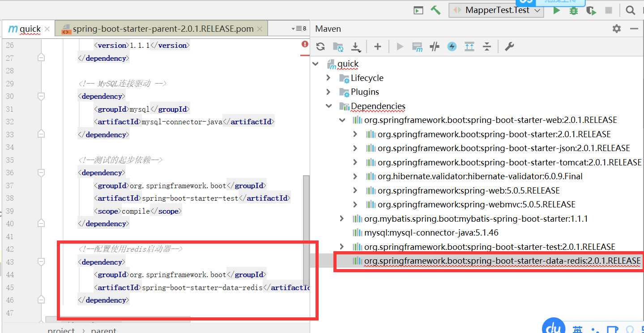644x333 pixels.
Task: Click the Download Sources arrow icon in Maven toolbar
Action: point(355,46)
